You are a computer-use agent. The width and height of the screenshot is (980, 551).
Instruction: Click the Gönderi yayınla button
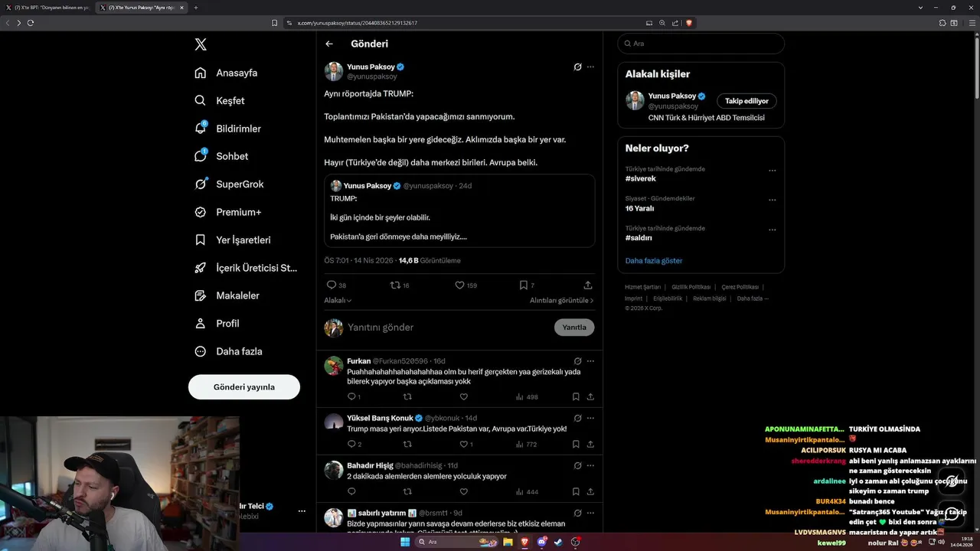[x=244, y=387]
